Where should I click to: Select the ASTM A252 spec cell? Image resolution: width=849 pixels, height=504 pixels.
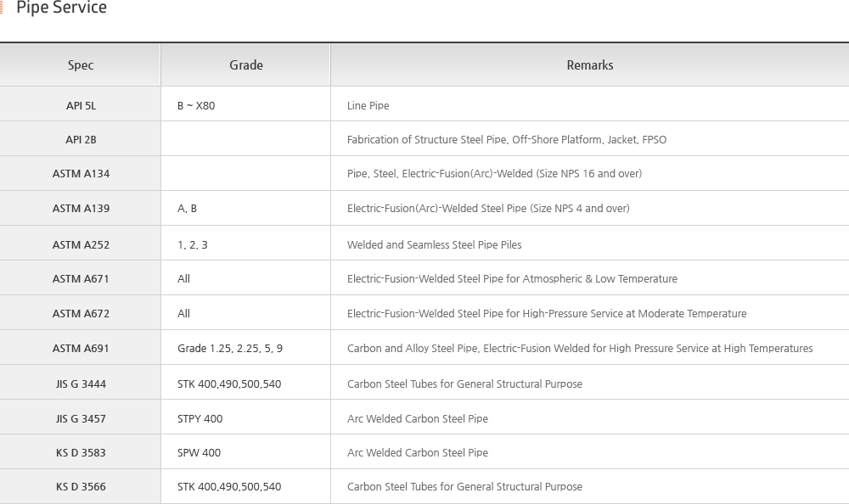(x=81, y=245)
